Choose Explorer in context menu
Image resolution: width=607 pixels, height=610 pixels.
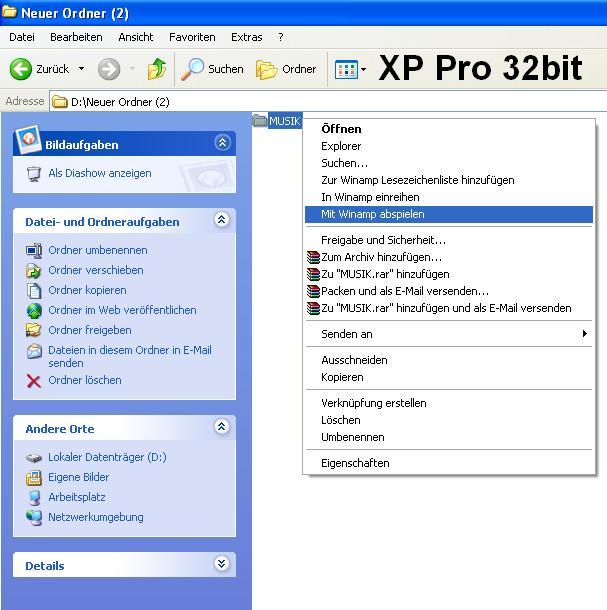449,146
